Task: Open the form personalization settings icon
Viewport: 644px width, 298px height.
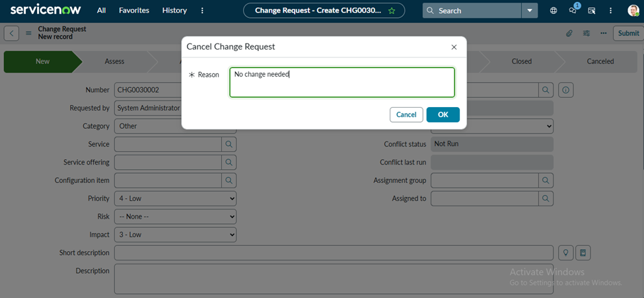Action: click(586, 34)
